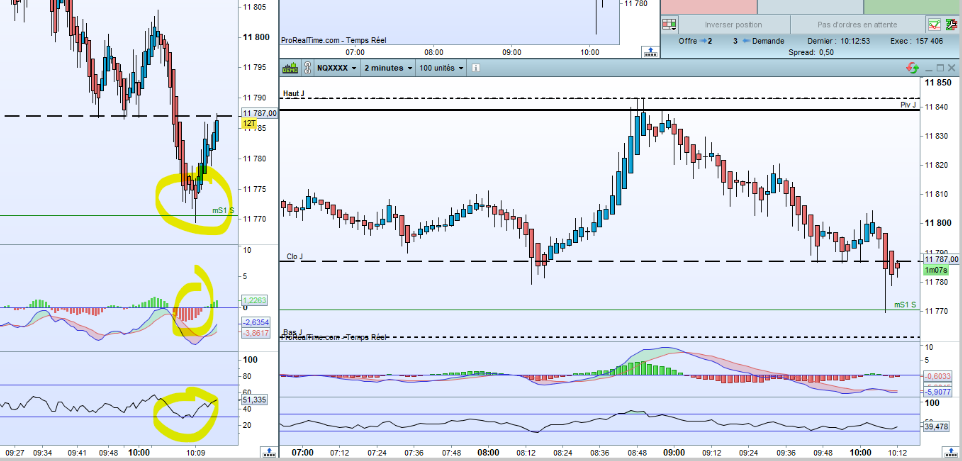The width and height of the screenshot is (962, 461).
Task: Click the green checkmark chart trading icon
Action: pyautogui.click(x=934, y=25)
